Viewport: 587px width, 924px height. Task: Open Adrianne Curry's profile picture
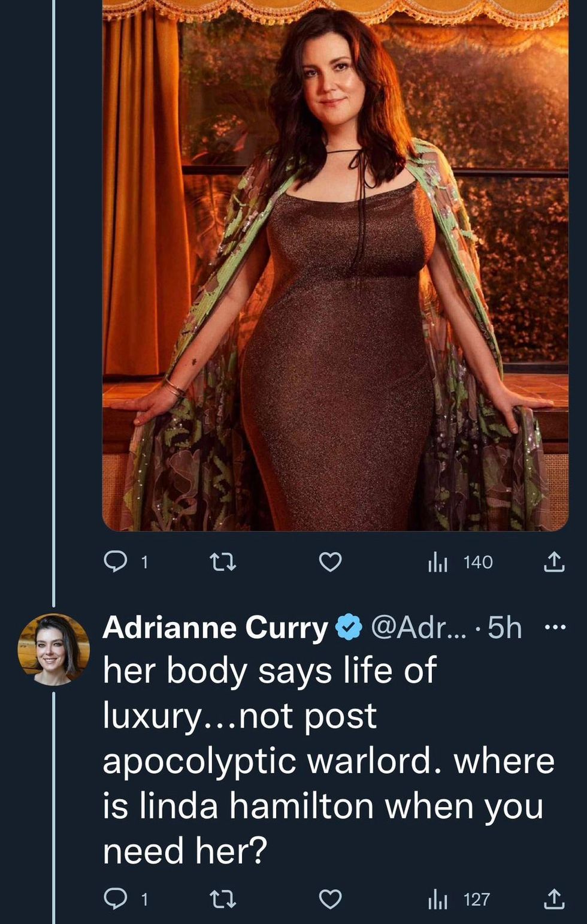(53, 649)
